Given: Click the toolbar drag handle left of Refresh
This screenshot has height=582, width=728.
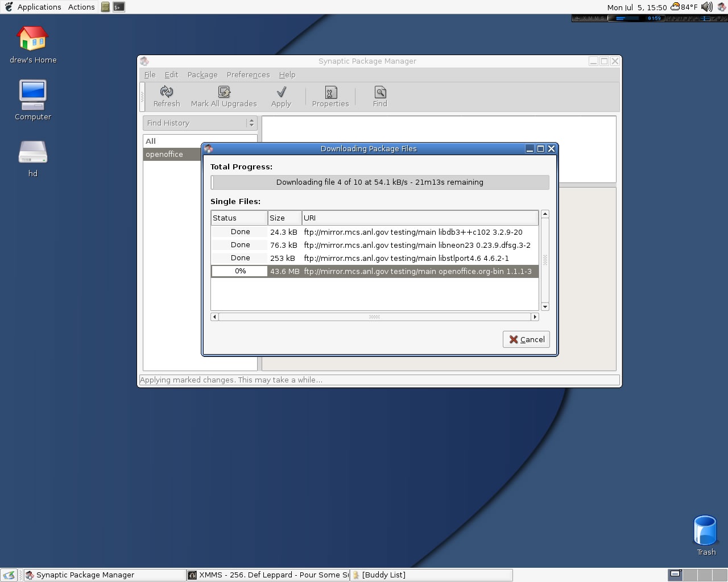Looking at the screenshot, I should tap(142, 97).
